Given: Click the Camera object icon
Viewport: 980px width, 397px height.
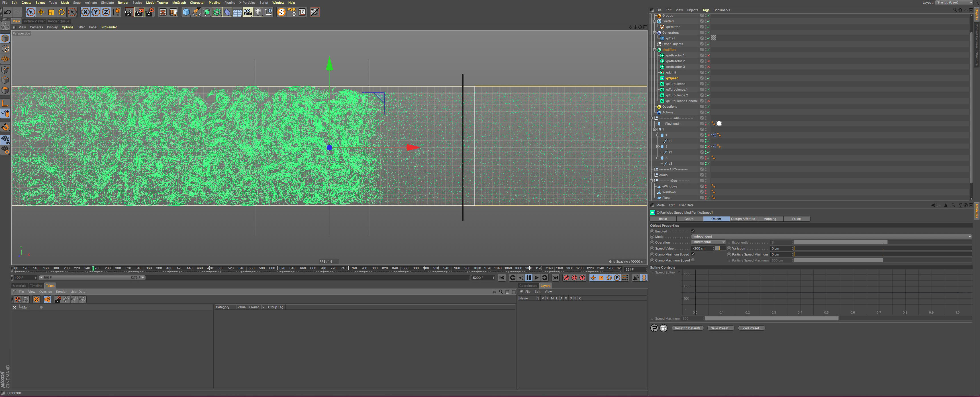Looking at the screenshot, I should tap(248, 12).
